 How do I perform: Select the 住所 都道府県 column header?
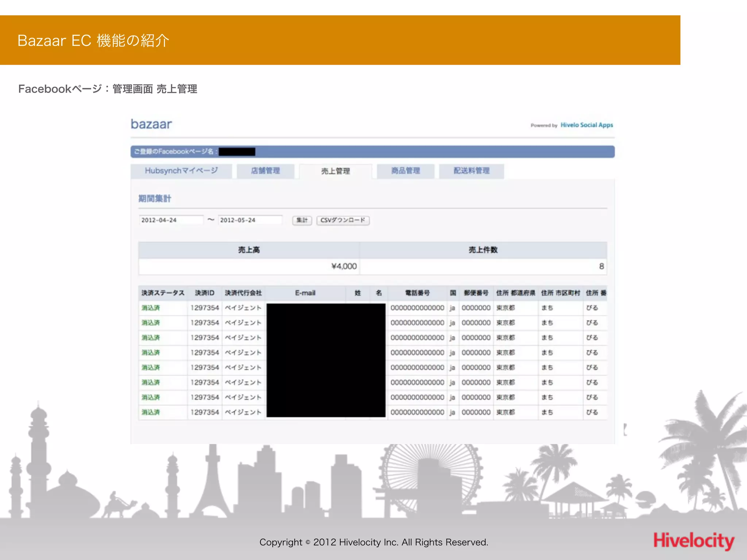click(516, 293)
